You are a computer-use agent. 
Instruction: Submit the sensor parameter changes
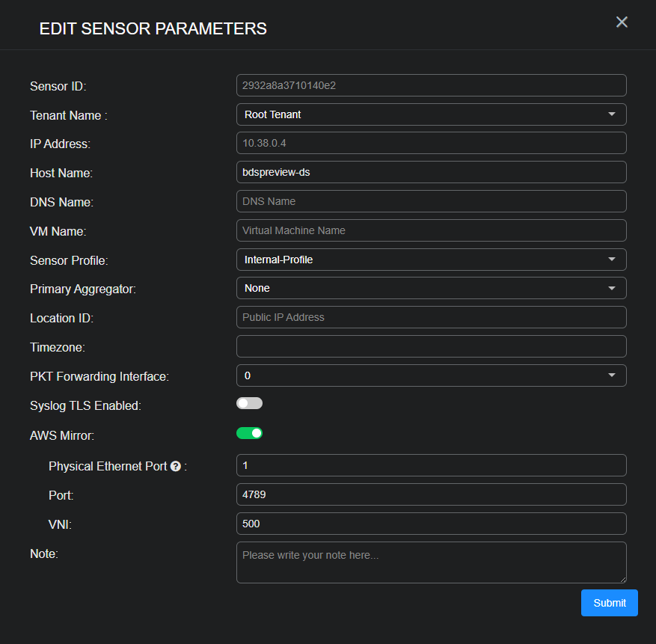click(609, 603)
